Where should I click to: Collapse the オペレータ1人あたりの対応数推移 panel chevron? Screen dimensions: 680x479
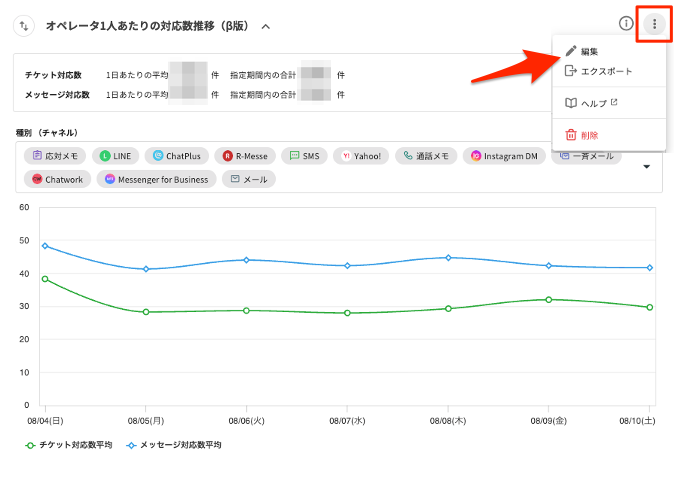tap(265, 26)
